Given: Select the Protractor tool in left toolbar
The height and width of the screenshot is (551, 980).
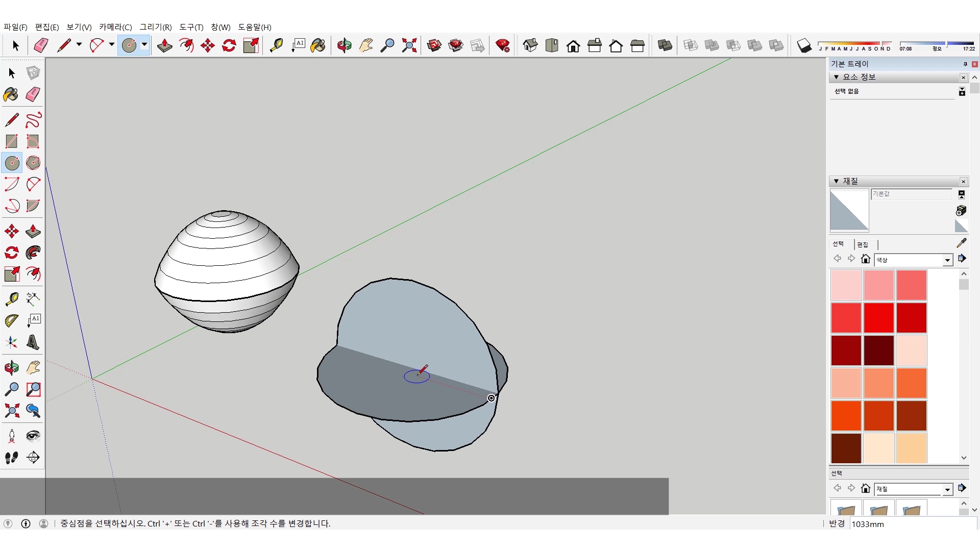Looking at the screenshot, I should (12, 320).
